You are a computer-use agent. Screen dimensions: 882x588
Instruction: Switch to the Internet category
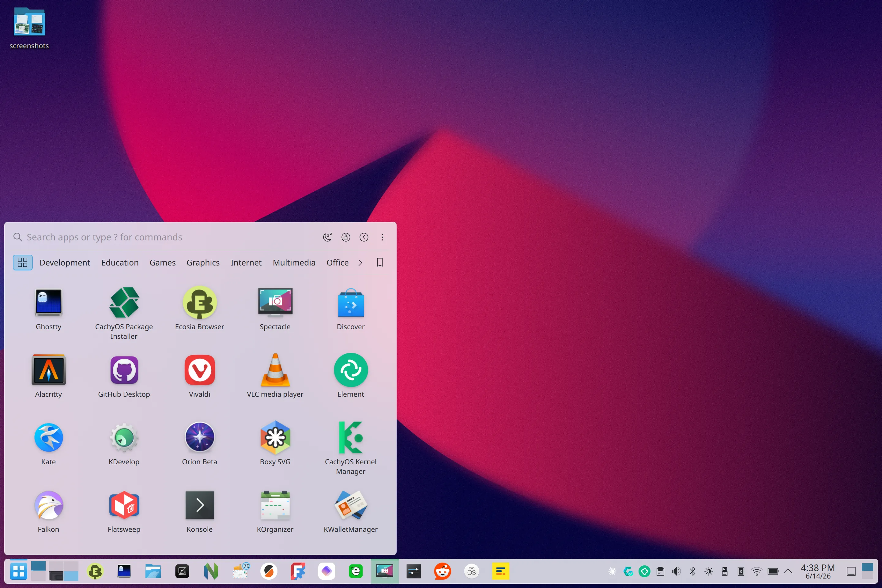(246, 262)
